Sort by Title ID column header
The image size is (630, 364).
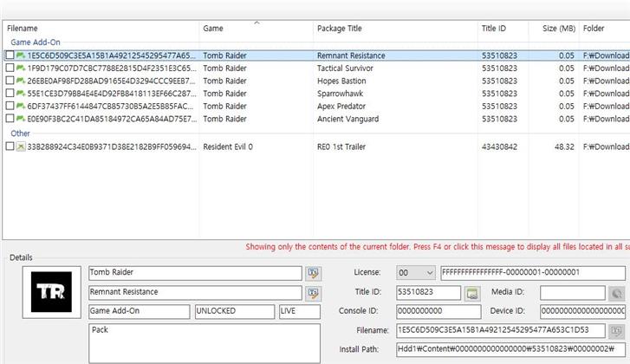tap(494, 29)
